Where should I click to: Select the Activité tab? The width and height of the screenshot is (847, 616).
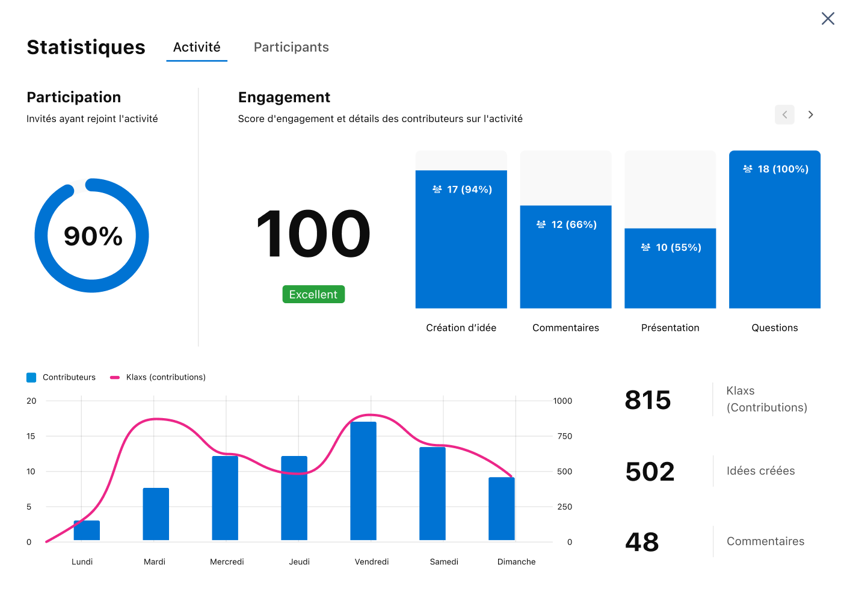click(x=197, y=47)
